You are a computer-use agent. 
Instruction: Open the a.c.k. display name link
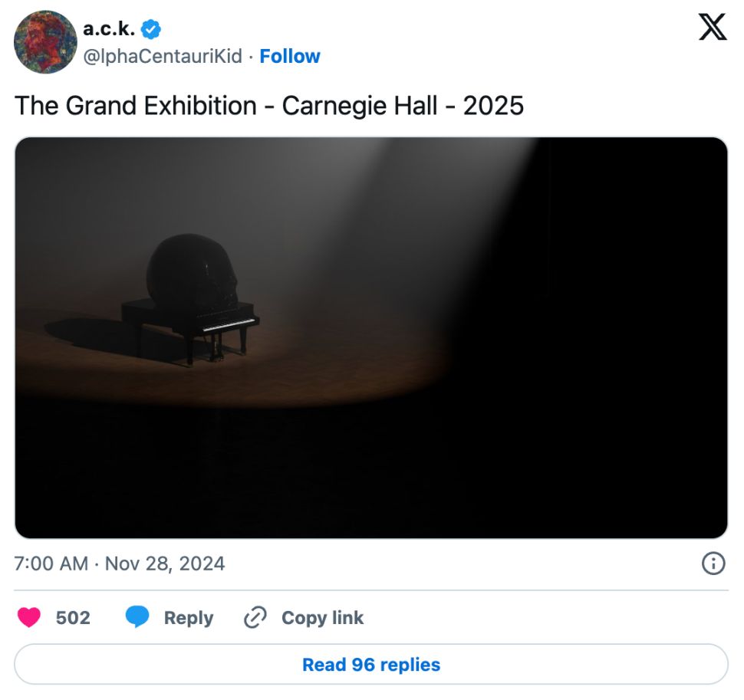(109, 30)
